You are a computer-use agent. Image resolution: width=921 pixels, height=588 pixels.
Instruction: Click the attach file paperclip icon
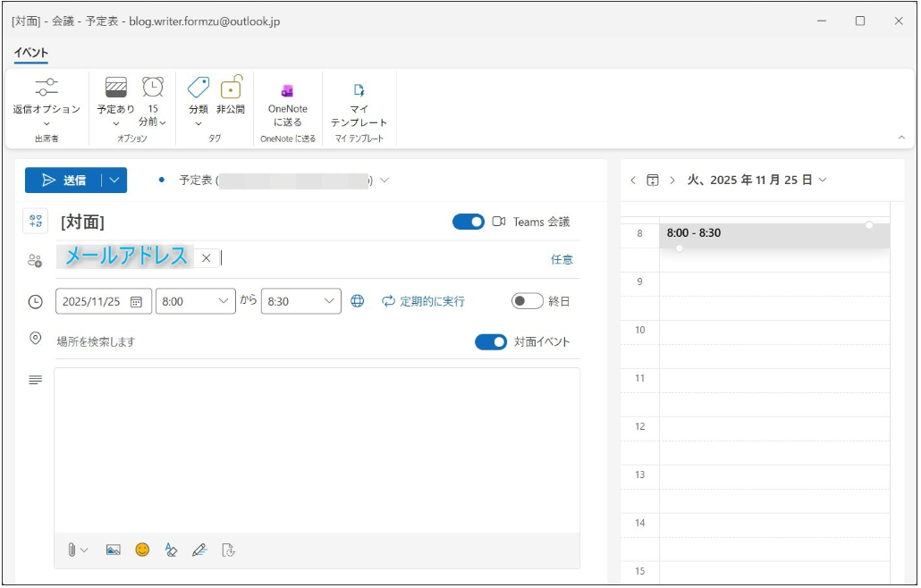(x=72, y=550)
